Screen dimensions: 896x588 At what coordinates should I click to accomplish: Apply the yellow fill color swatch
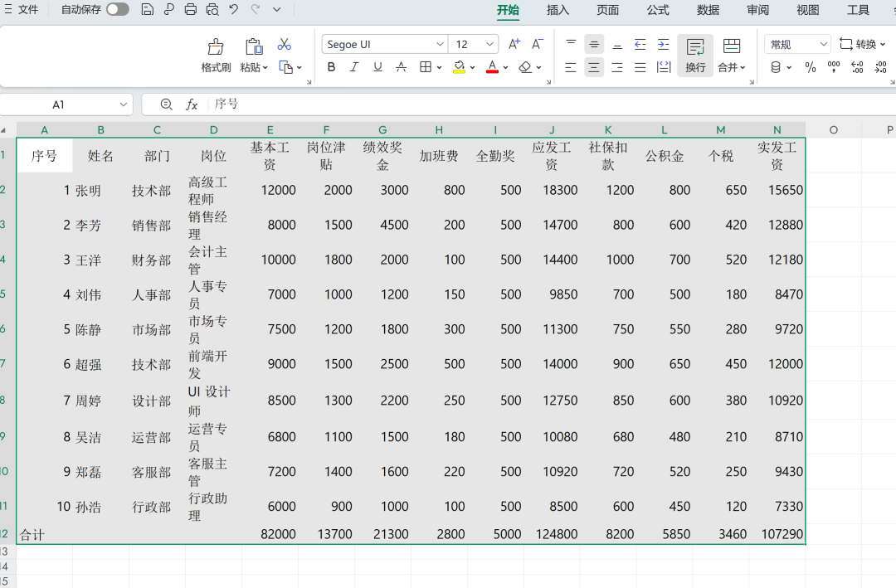click(x=460, y=67)
